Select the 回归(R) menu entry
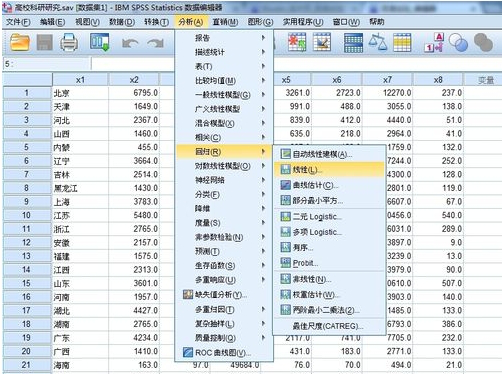Viewport: 502px width, 388px height. 224,152
